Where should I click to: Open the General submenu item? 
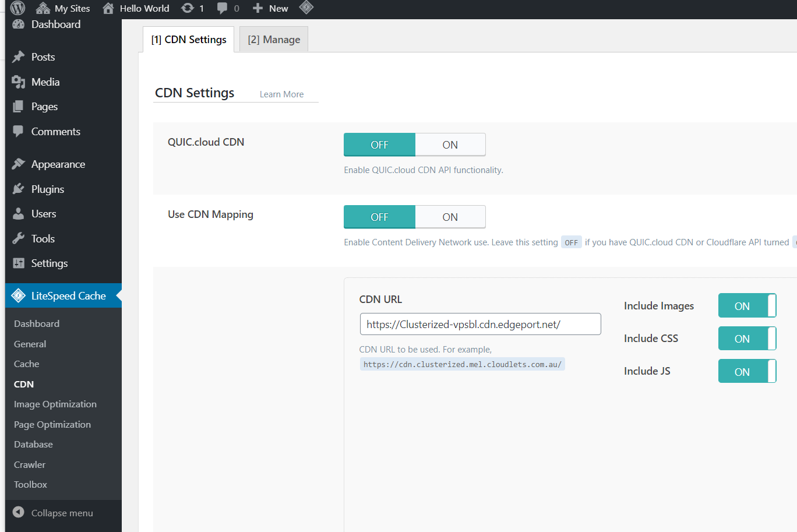[x=30, y=344]
